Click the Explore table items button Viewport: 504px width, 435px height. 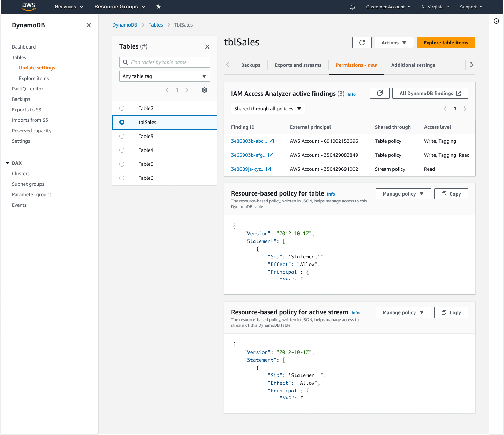[445, 43]
